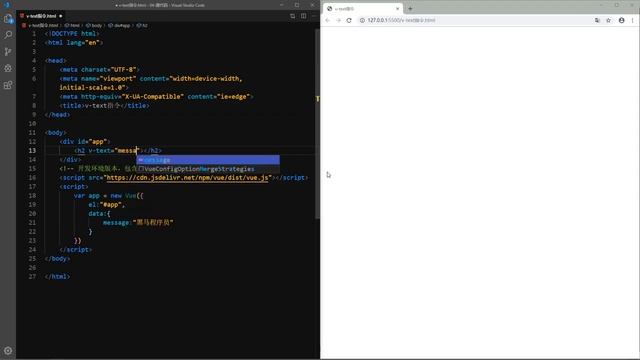This screenshot has height=360, width=640.
Task: Open Source Control view in activity bar
Action: pos(8,51)
